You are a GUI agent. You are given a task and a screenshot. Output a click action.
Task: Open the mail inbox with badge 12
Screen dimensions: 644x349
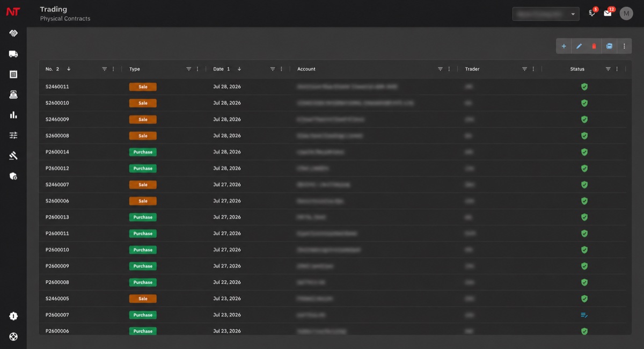click(x=608, y=13)
